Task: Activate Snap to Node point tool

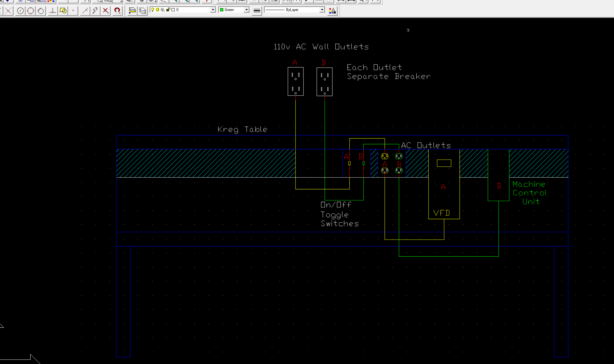Action: coord(73,11)
